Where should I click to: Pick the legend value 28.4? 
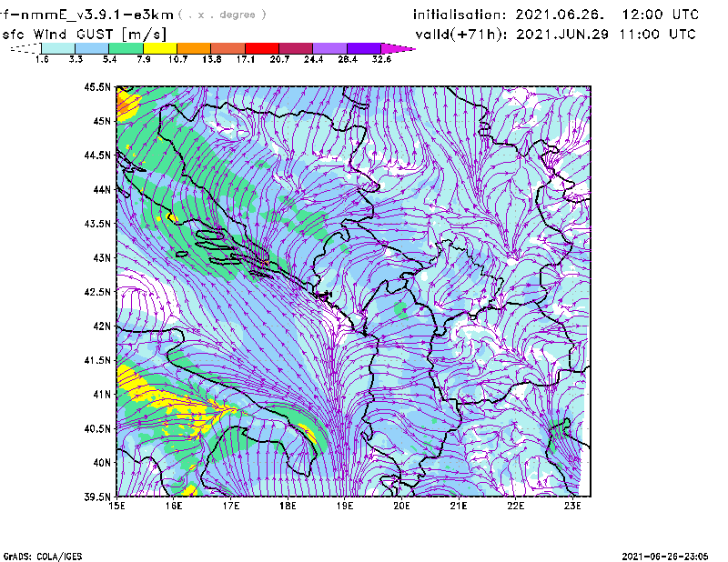coord(348,59)
